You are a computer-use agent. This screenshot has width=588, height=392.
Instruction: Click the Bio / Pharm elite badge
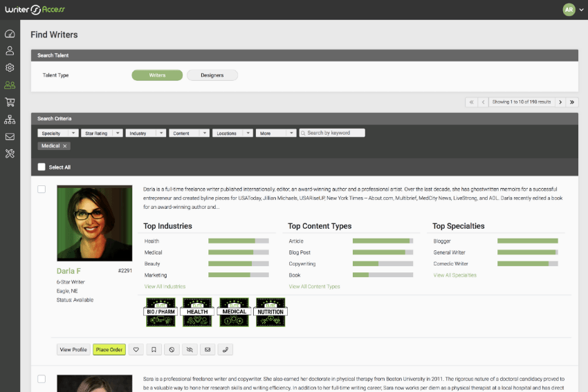[161, 312]
